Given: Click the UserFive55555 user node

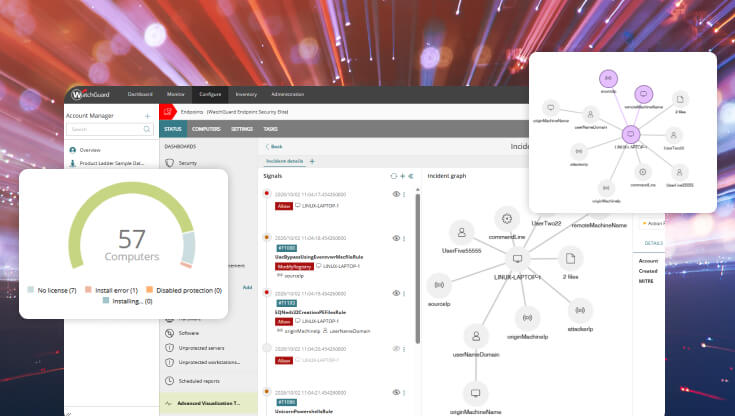Looking at the screenshot, I should coord(463,233).
